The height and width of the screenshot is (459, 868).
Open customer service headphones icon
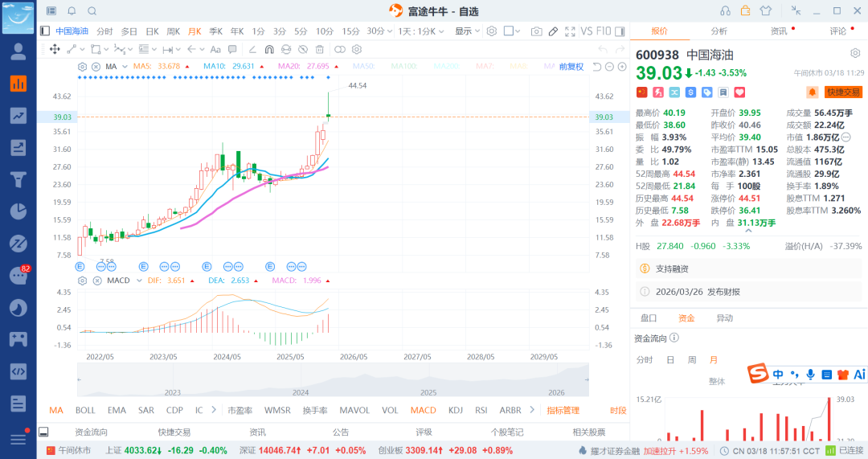click(x=725, y=10)
